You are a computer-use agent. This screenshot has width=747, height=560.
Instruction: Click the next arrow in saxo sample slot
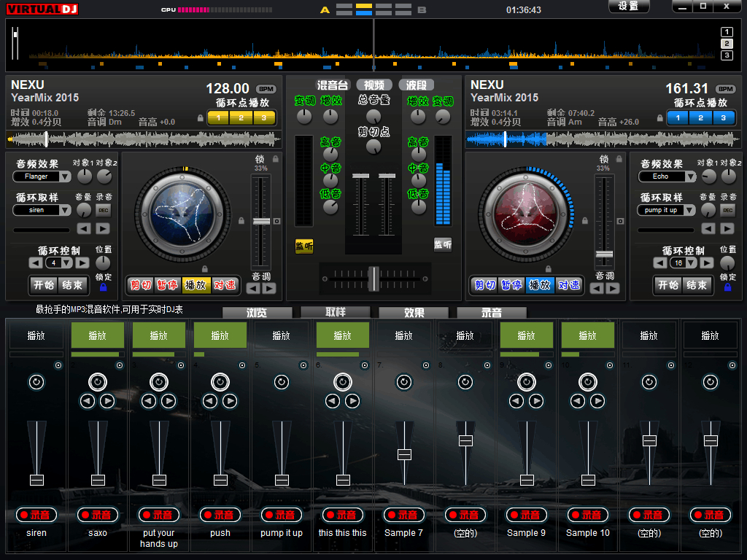tap(107, 401)
